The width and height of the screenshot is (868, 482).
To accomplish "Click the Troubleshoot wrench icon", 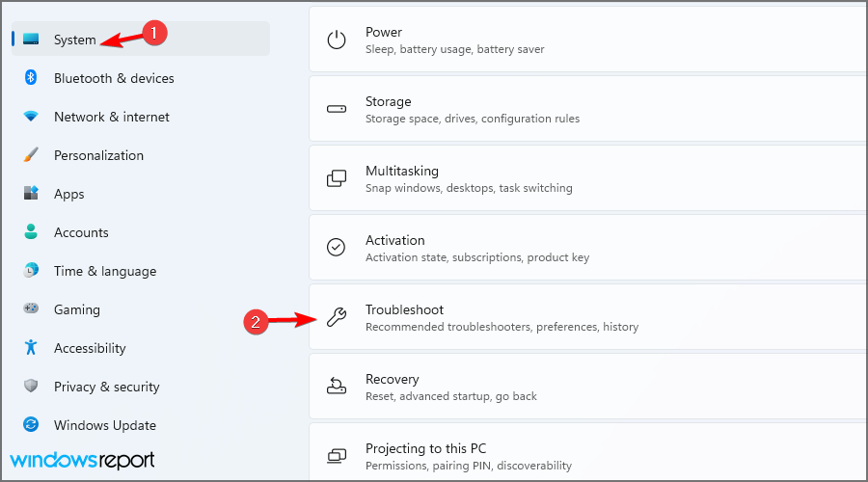I will point(337,317).
